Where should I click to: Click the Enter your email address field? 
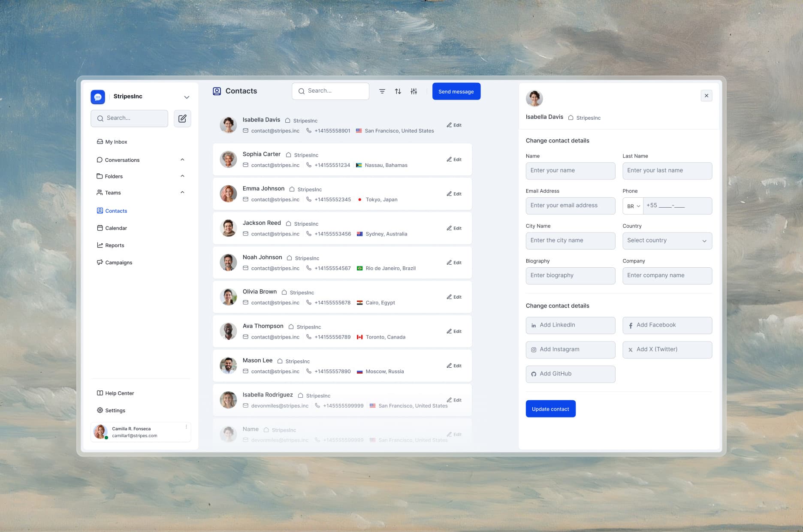[571, 206]
